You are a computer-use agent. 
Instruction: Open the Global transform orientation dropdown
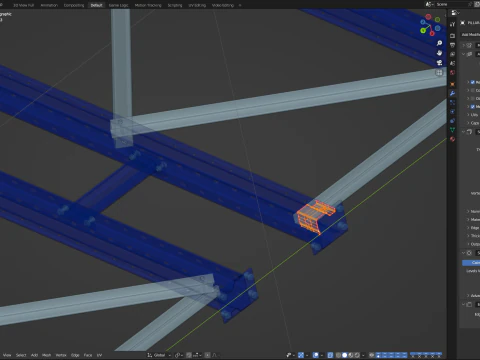tap(159, 355)
